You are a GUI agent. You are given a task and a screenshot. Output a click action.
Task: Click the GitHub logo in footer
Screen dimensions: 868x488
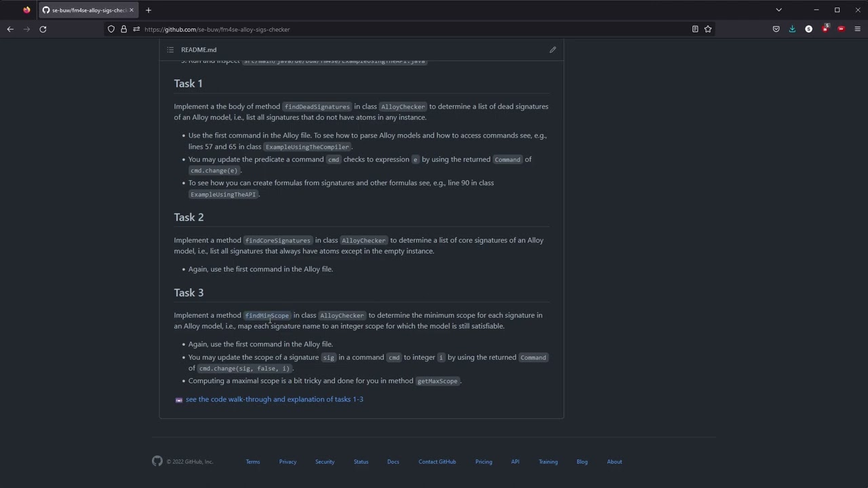157,461
